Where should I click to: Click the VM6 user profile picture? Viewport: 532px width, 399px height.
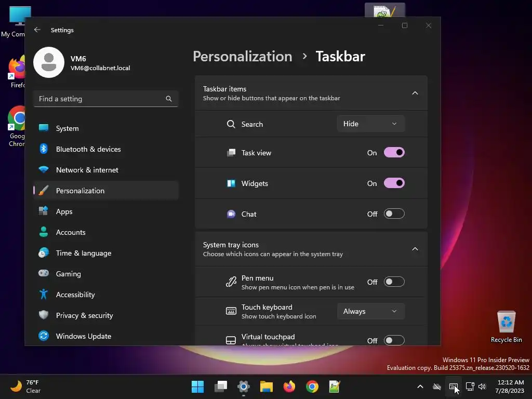(x=49, y=62)
